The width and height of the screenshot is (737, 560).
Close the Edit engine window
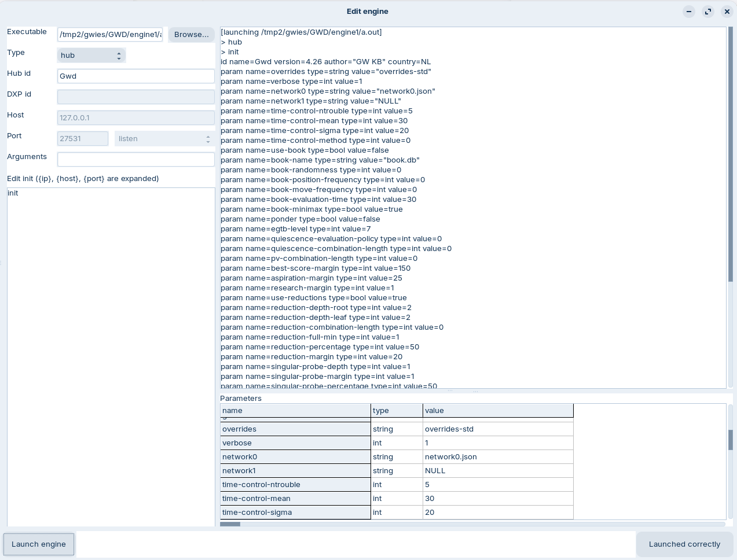click(727, 12)
